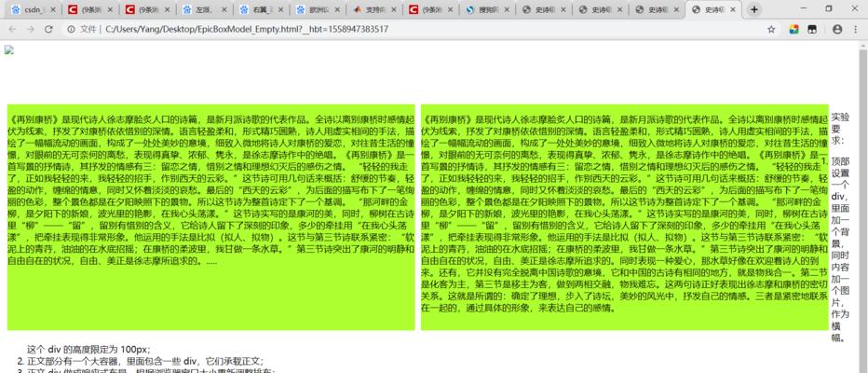Go forward using the forward arrow
Image resolution: width=868 pixels, height=373 pixels.
[x=30, y=30]
